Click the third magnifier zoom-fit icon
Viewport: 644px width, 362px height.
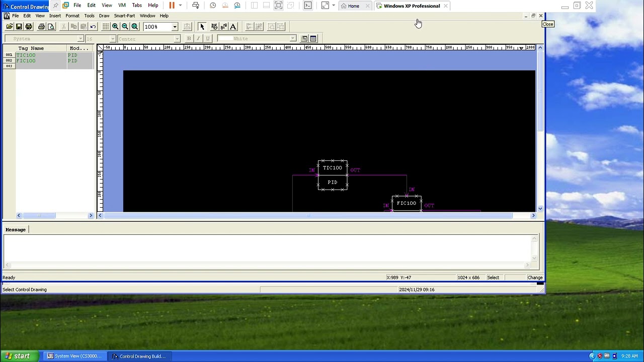(134, 27)
